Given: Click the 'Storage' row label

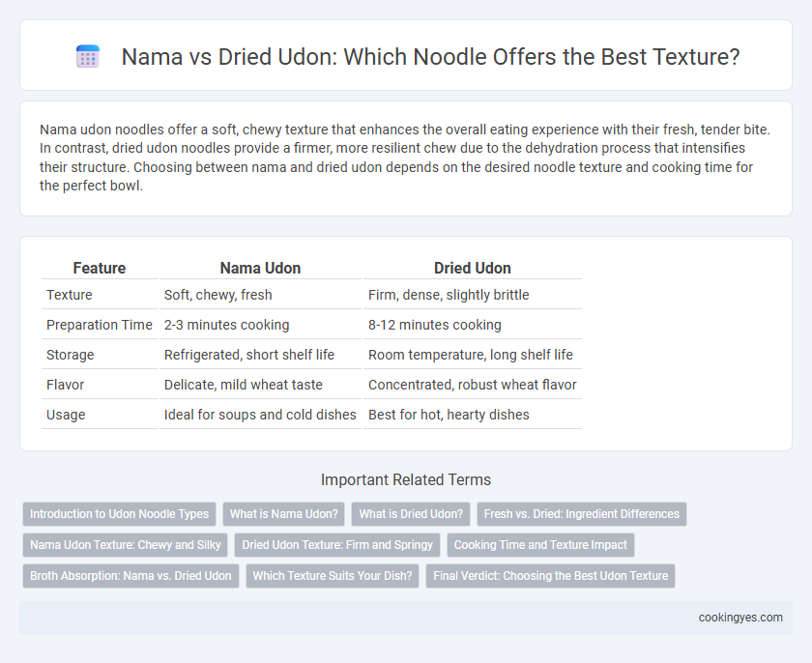Looking at the screenshot, I should pyautogui.click(x=71, y=355).
